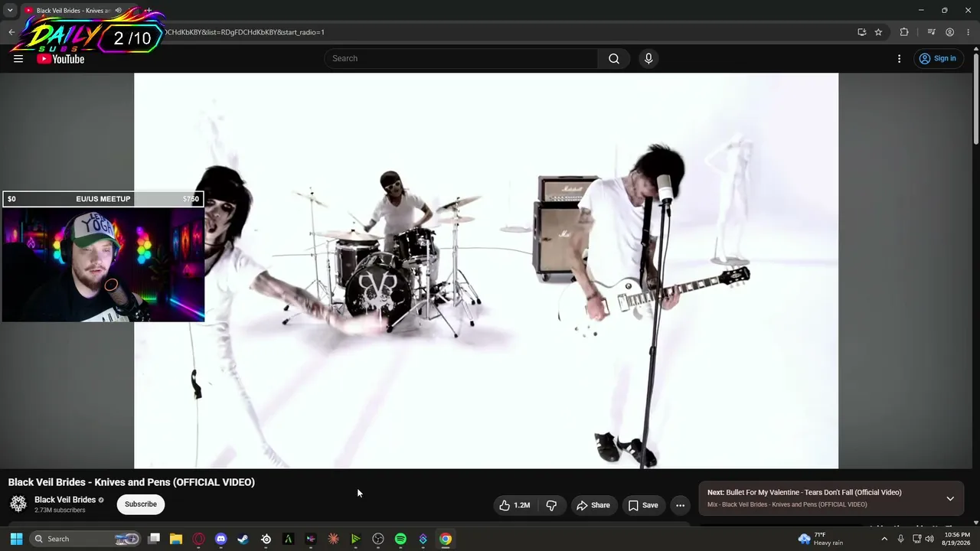Share the video
980x551 pixels.
pos(593,505)
